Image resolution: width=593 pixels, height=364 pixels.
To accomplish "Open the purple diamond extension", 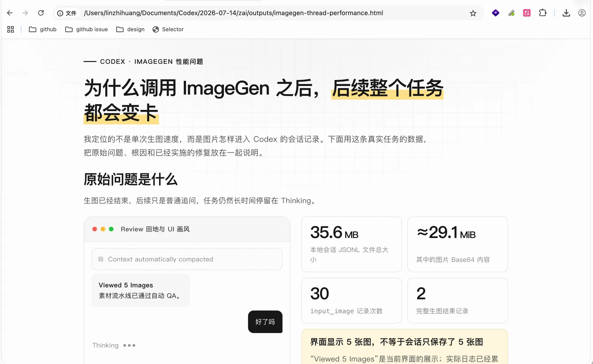I will click(496, 13).
